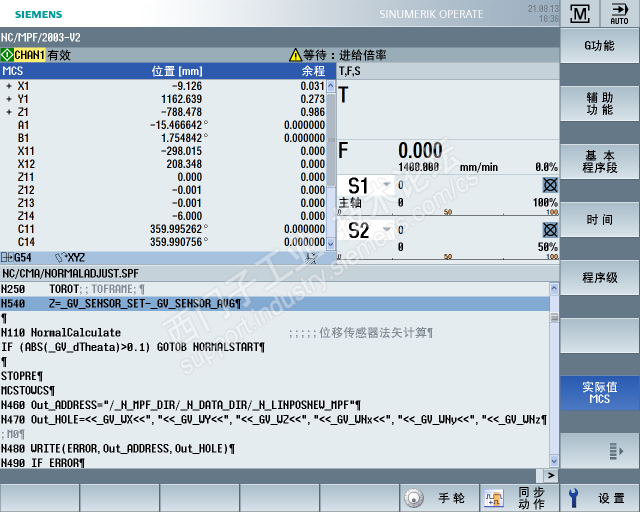Click scroll down arrow of axis list

pos(331,243)
